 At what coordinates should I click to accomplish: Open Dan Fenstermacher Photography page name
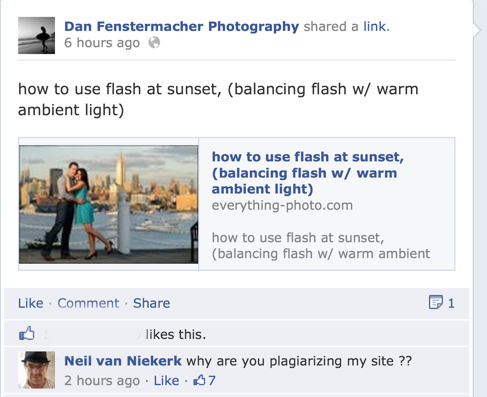182,26
